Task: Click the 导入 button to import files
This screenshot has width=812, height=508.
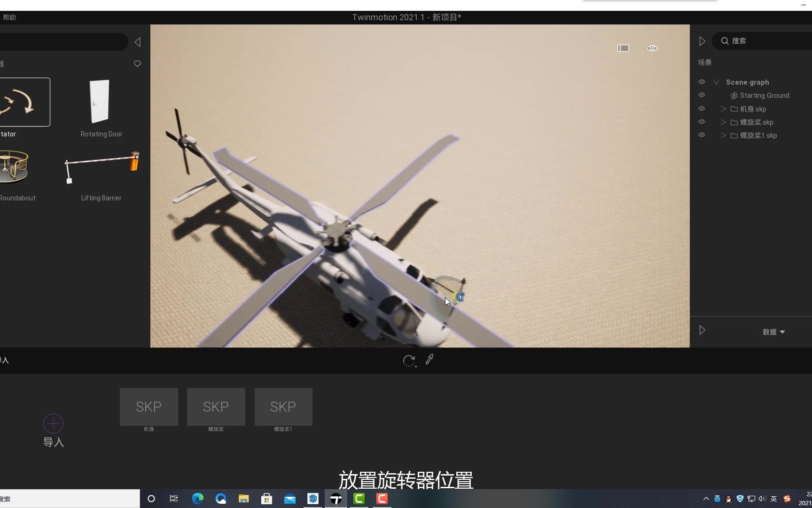Action: 53,423
